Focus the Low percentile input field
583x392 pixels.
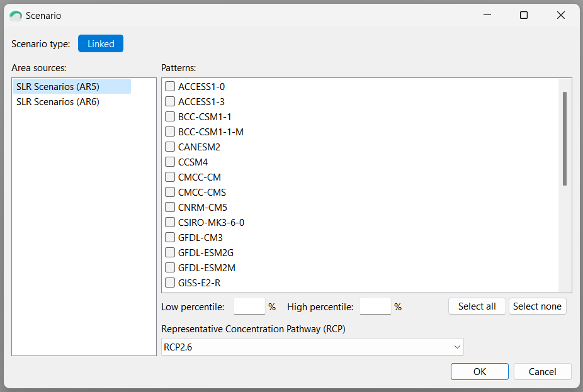[249, 306]
